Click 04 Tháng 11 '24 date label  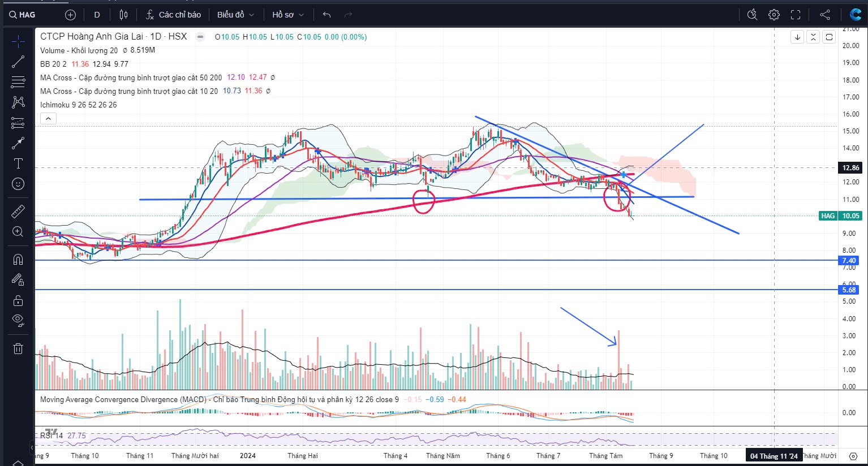pos(774,456)
